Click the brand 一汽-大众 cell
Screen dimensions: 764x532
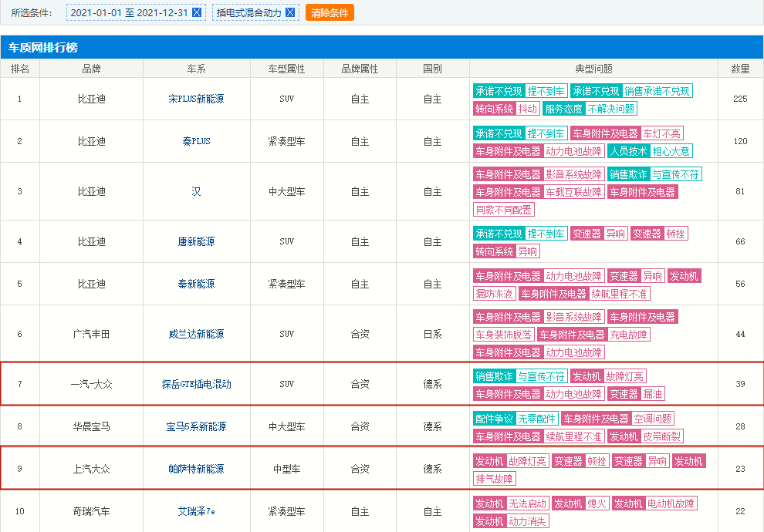(92, 384)
